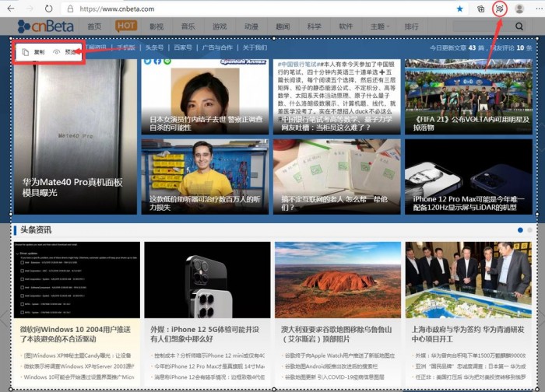Click the 复制 (copy) capture button
Image resolution: width=545 pixels, height=392 pixels.
[33, 53]
